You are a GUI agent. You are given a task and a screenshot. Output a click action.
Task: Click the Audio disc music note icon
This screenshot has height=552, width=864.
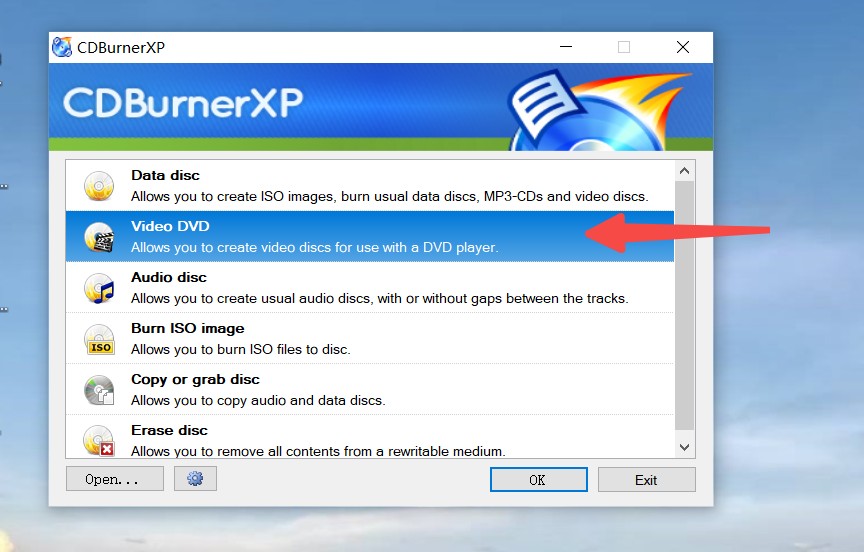point(99,288)
